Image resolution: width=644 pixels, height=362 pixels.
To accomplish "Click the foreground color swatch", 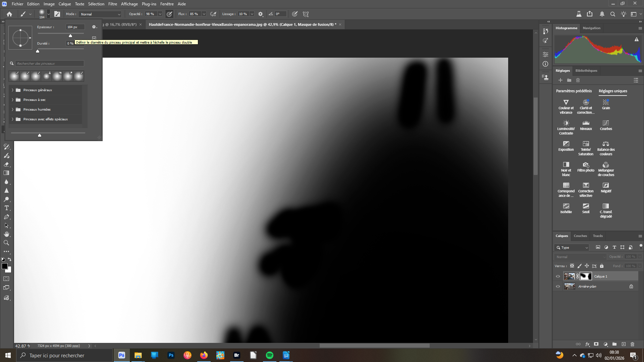I will [x=5, y=266].
